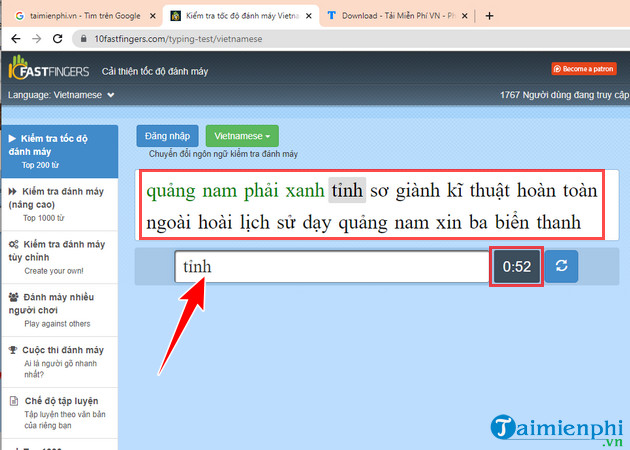
Task: Click the 0:52 timer button
Action: (517, 267)
